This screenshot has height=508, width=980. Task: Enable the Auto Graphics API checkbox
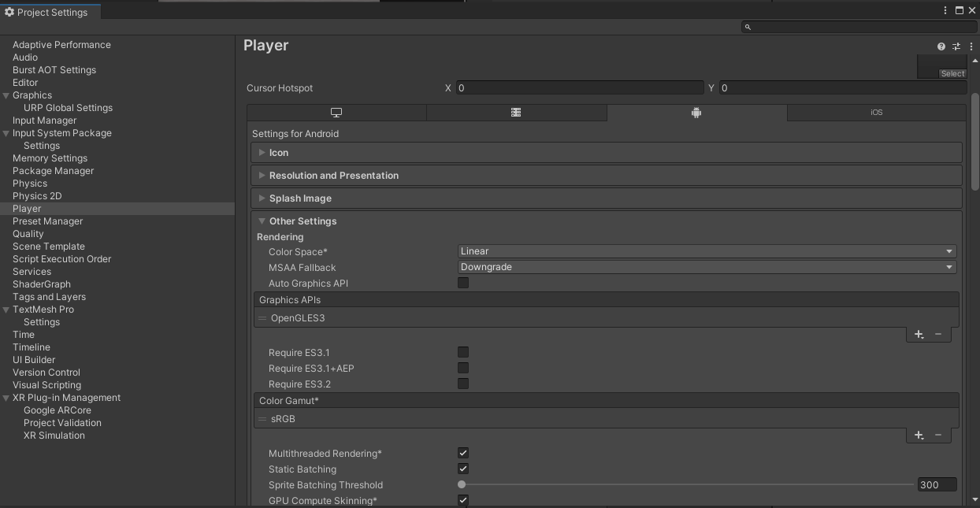coord(462,283)
